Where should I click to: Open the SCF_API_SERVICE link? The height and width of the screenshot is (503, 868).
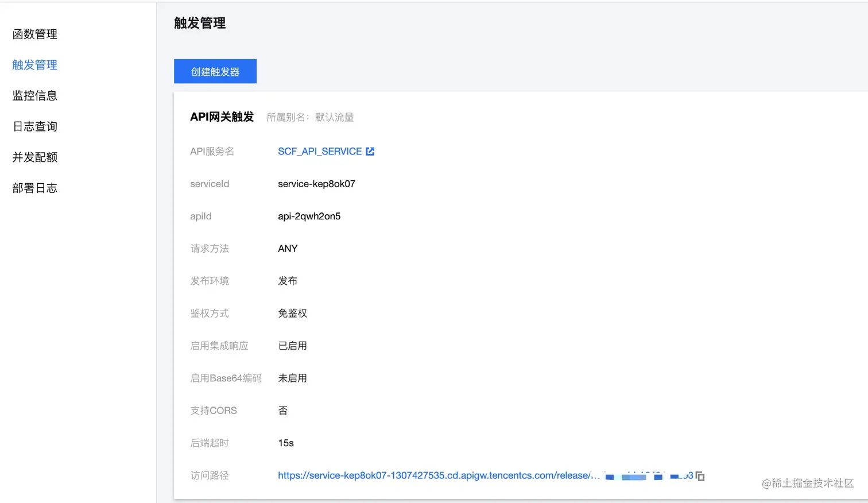[x=320, y=151]
